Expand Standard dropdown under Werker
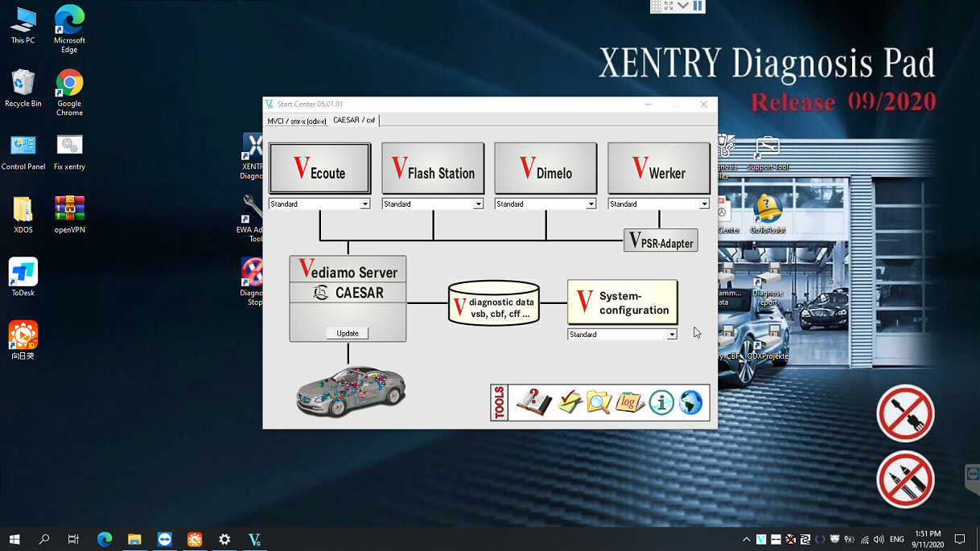Image resolution: width=980 pixels, height=551 pixels. 704,204
